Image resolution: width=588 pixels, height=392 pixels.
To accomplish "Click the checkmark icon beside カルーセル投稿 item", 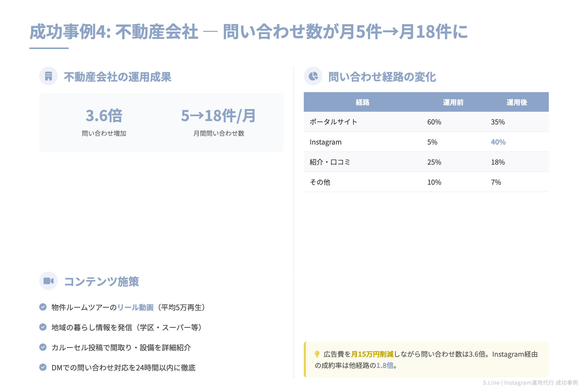I will click(43, 347).
